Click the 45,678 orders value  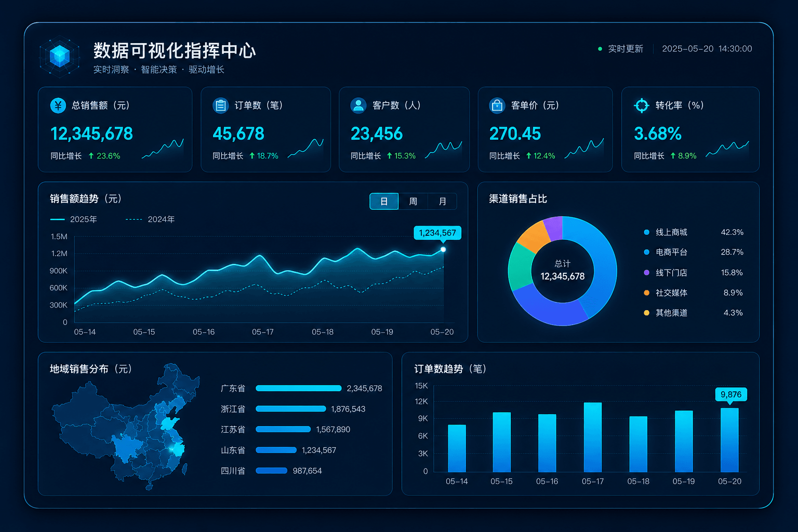238,134
